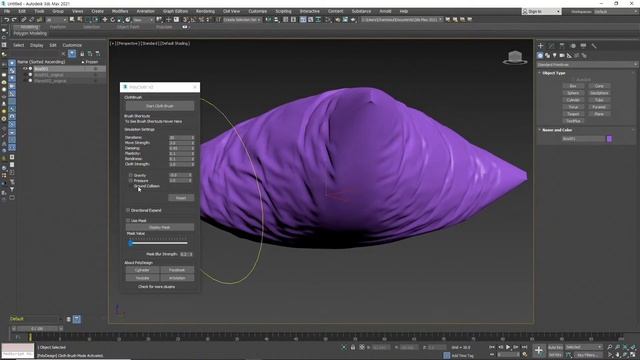Screen dimensions: 640x360
Task: Toggle the AutoGrid checkbox
Action: coord(583,80)
